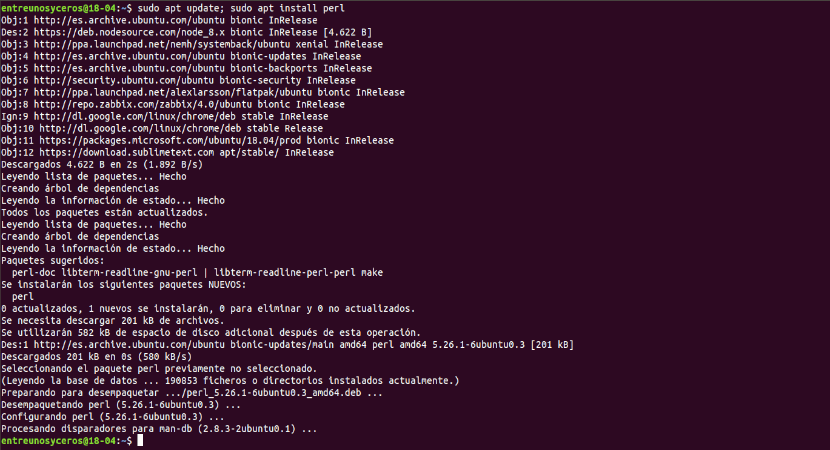Image resolution: width=830 pixels, height=450 pixels.
Task: Click the deb.nodesource.com node_8.x URL
Action: tap(132, 32)
